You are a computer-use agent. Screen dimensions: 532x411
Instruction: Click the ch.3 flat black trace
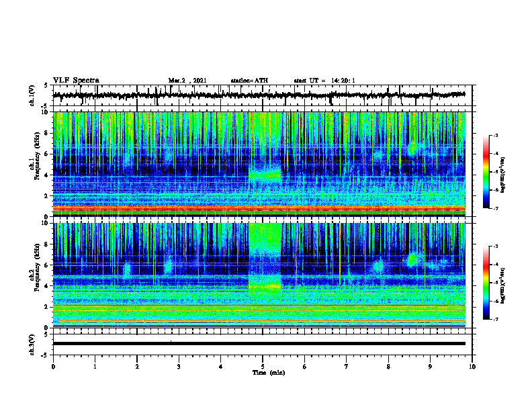click(x=259, y=344)
